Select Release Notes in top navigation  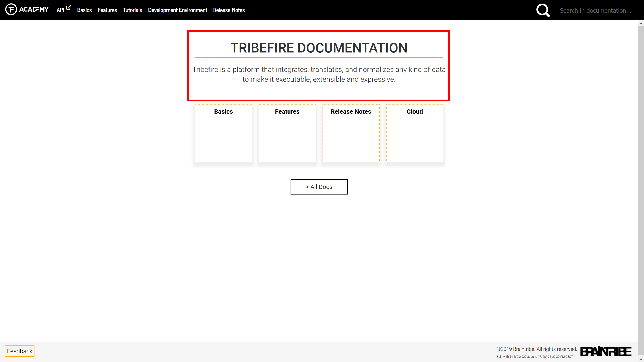click(229, 10)
